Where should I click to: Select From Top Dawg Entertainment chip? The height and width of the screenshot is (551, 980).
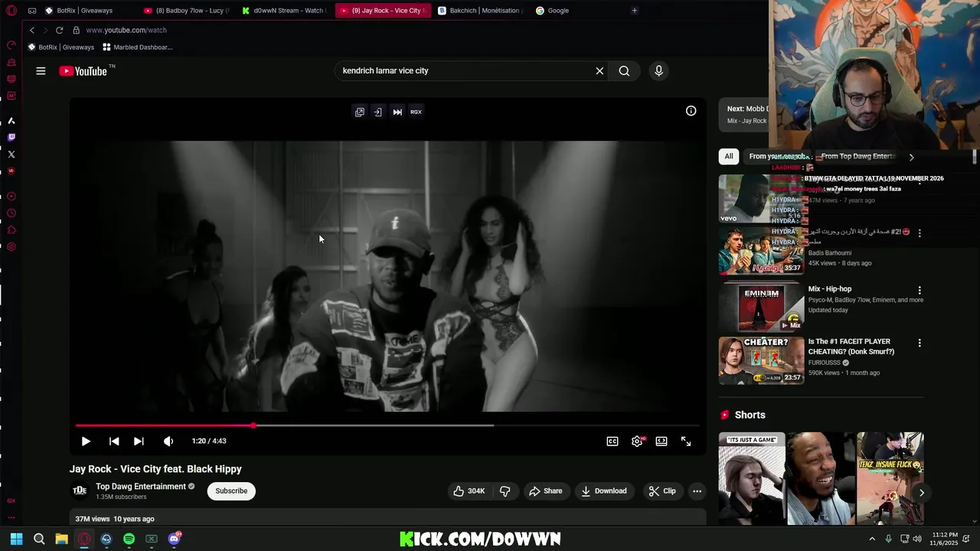coord(857,157)
